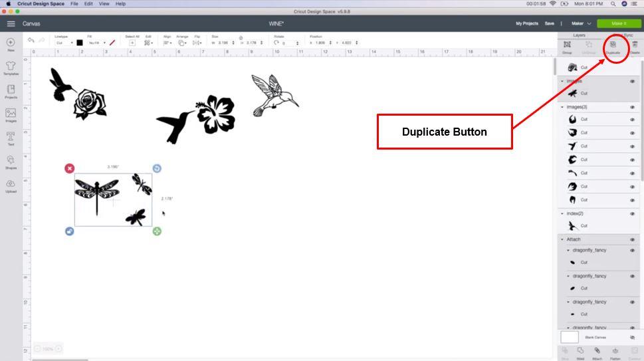Click red X handle on dragonfly selection
This screenshot has width=644, height=361.
[x=69, y=168]
